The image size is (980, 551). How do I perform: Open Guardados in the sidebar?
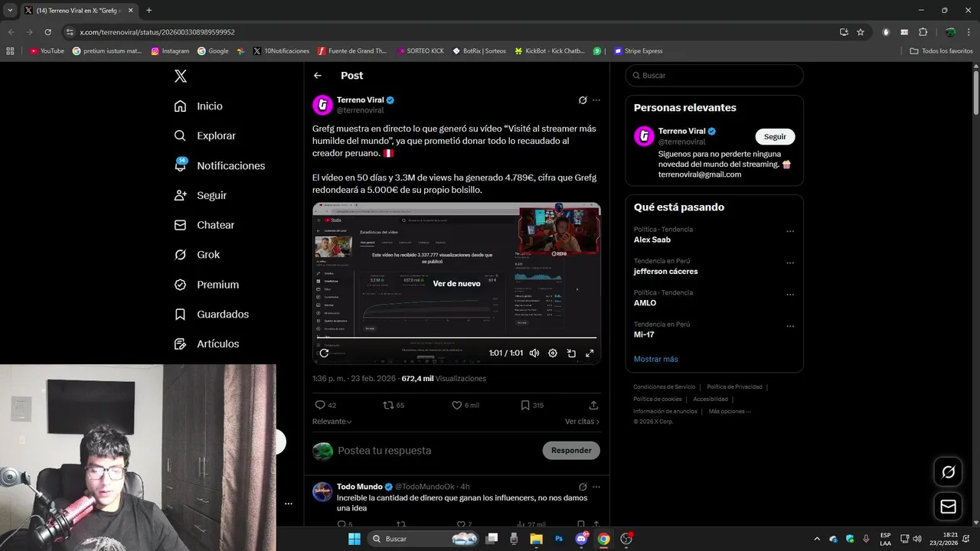point(211,315)
